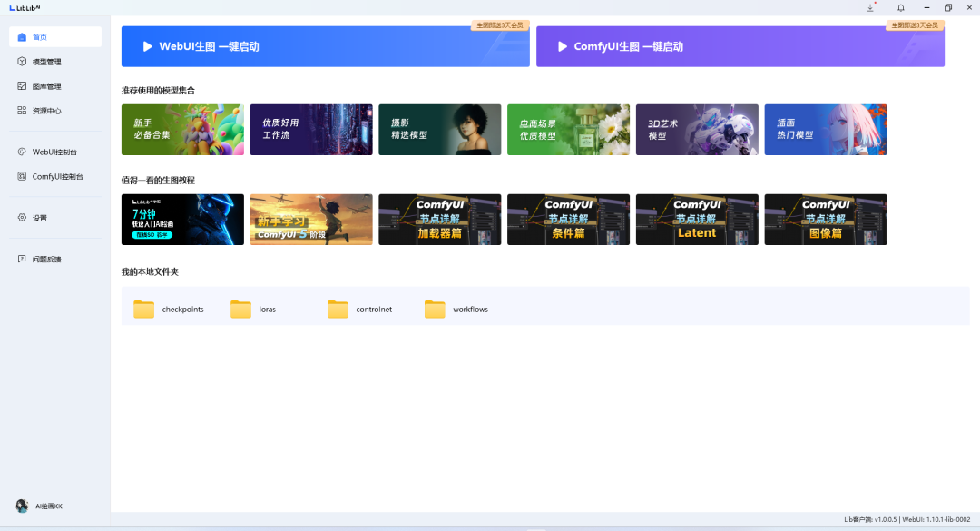Click the resource center grid icon

coord(22,110)
